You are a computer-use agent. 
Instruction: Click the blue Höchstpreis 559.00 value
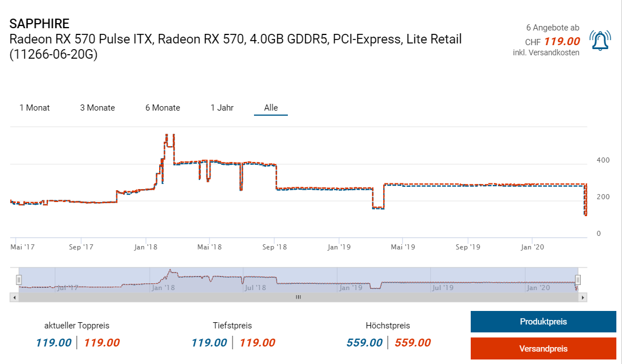(x=364, y=343)
